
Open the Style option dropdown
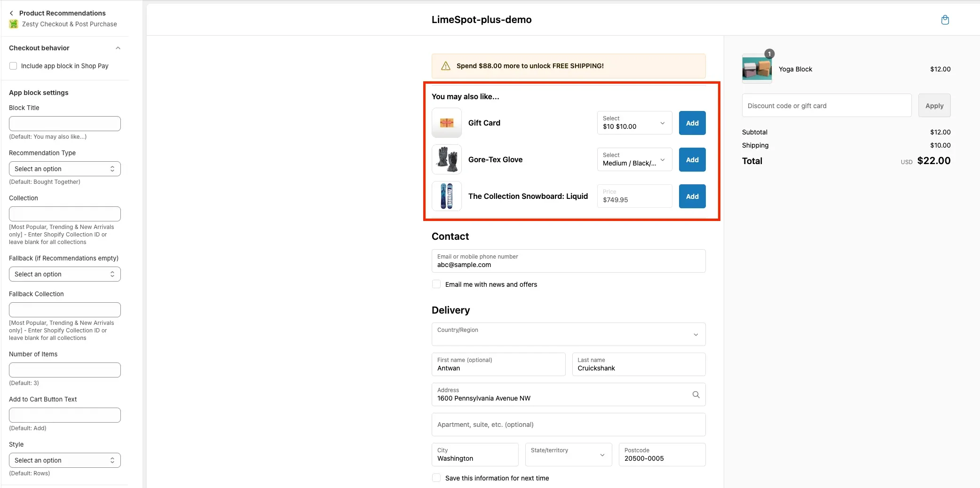pyautogui.click(x=65, y=460)
